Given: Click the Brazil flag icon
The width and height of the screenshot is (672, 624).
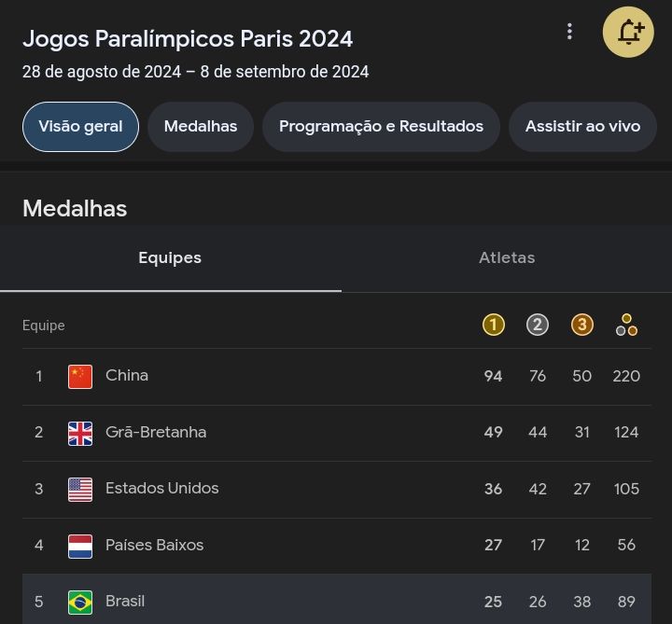Looking at the screenshot, I should (x=80, y=602).
